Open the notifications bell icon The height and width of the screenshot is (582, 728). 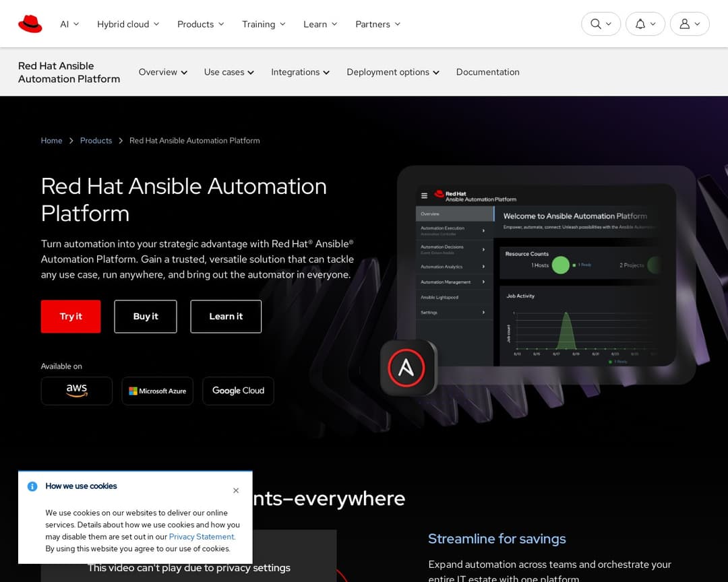click(640, 23)
